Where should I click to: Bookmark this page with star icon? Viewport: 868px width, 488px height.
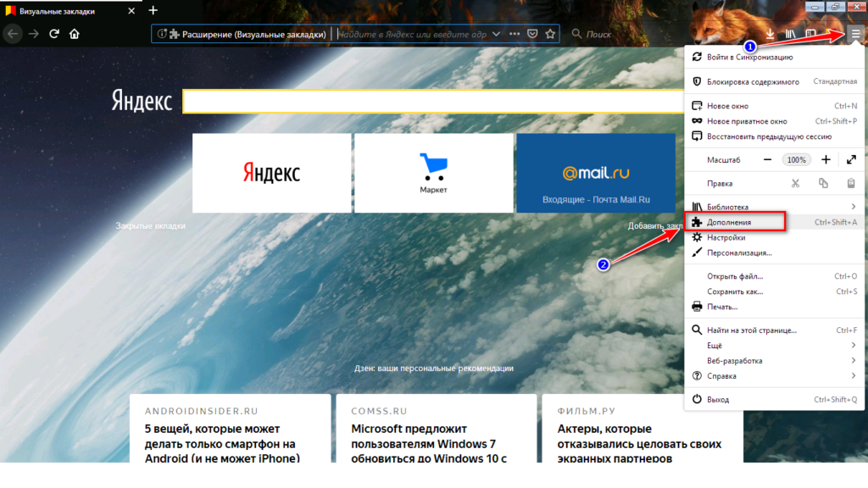click(549, 34)
